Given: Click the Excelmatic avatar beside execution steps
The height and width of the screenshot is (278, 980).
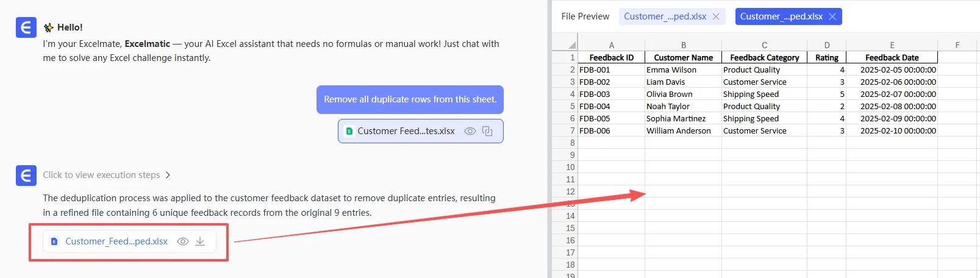Looking at the screenshot, I should point(26,176).
